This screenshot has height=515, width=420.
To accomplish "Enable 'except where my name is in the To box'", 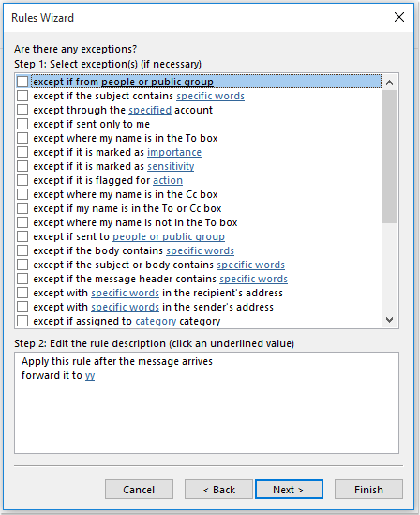I will click(x=22, y=138).
